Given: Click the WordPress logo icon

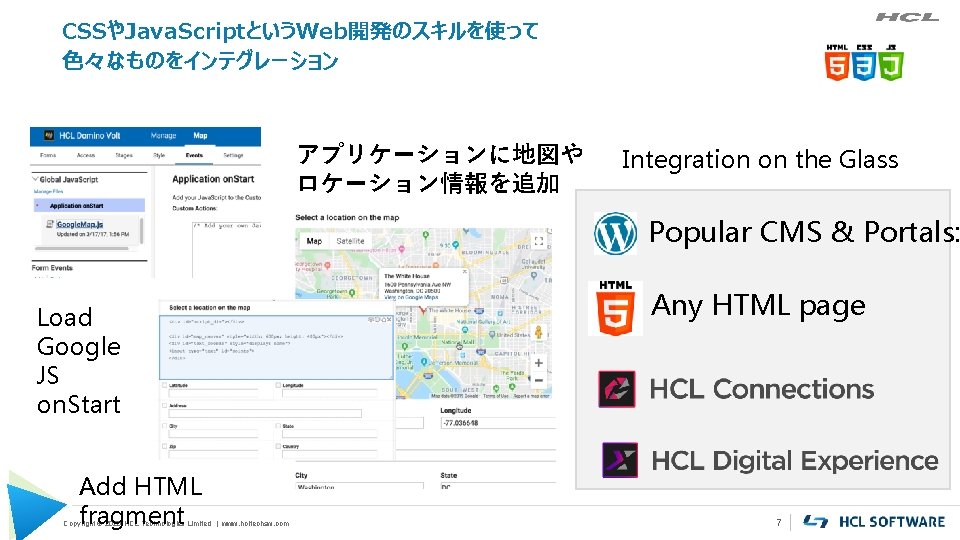Looking at the screenshot, I should (x=615, y=233).
